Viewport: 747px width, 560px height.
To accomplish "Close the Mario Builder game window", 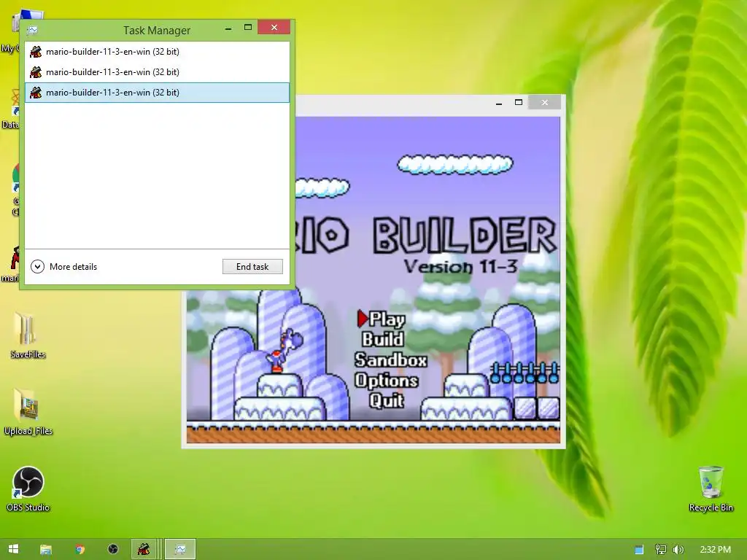I will (x=544, y=102).
